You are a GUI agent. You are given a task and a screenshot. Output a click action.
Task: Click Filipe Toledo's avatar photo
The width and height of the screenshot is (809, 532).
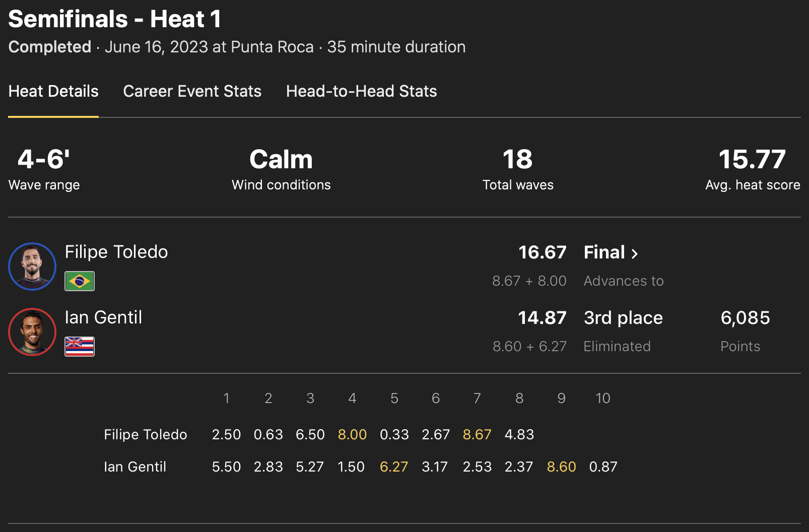32,267
